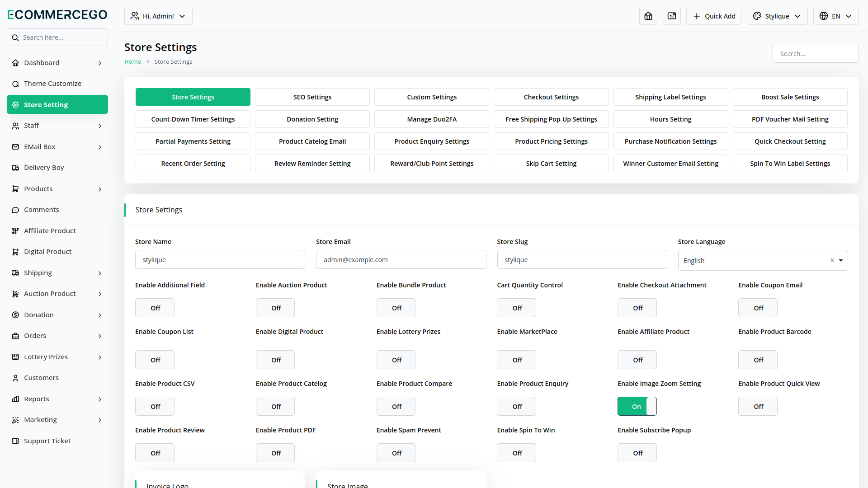
Task: Click the Support Ticket icon
Action: [x=15, y=441]
